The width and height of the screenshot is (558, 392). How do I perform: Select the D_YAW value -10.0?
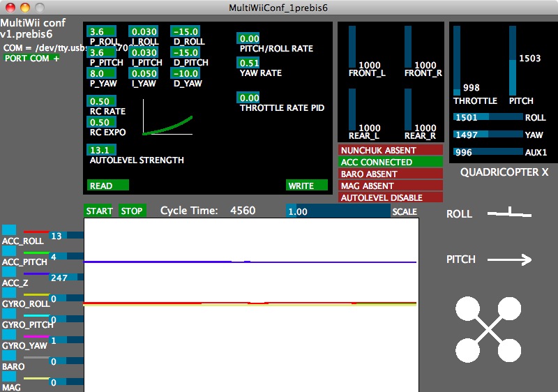point(186,74)
